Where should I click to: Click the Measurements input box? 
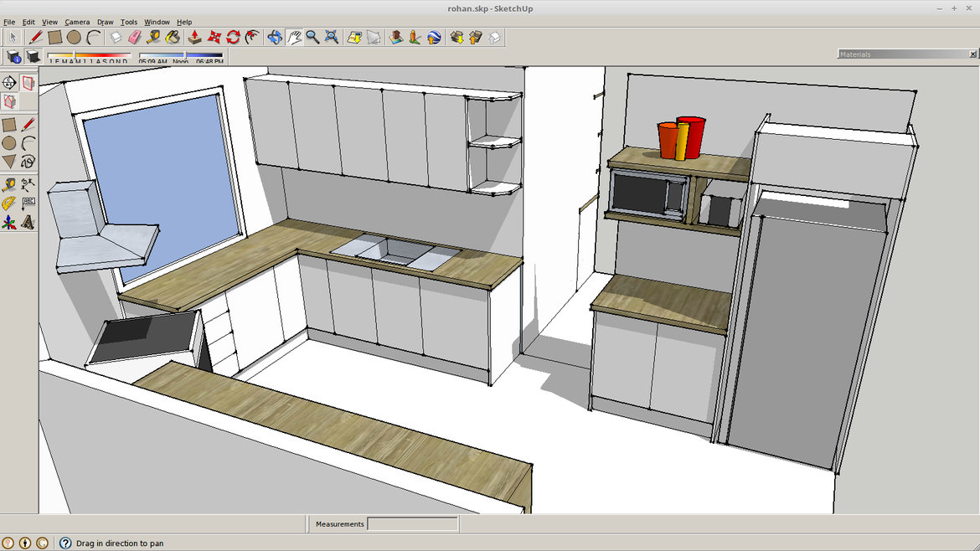[413, 524]
